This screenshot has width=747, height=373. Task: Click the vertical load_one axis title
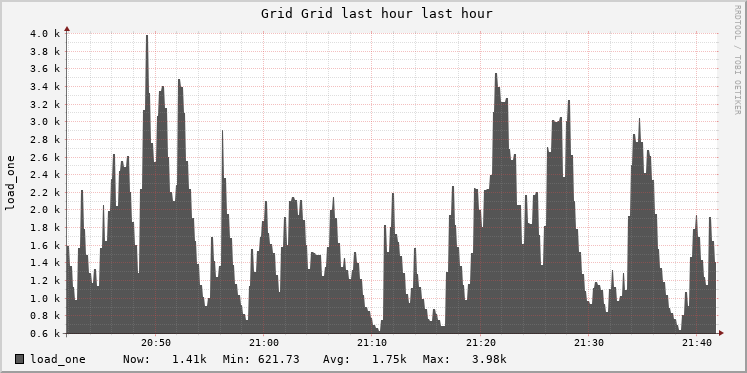point(10,183)
